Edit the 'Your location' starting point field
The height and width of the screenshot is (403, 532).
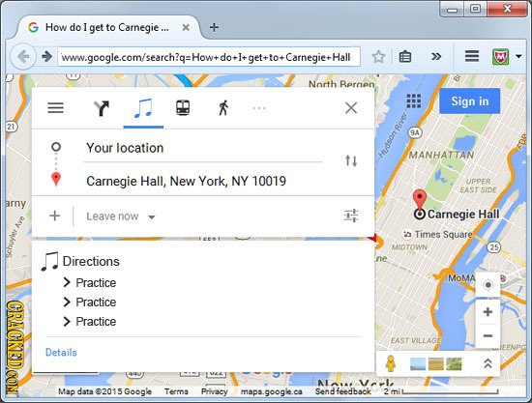[202, 148]
